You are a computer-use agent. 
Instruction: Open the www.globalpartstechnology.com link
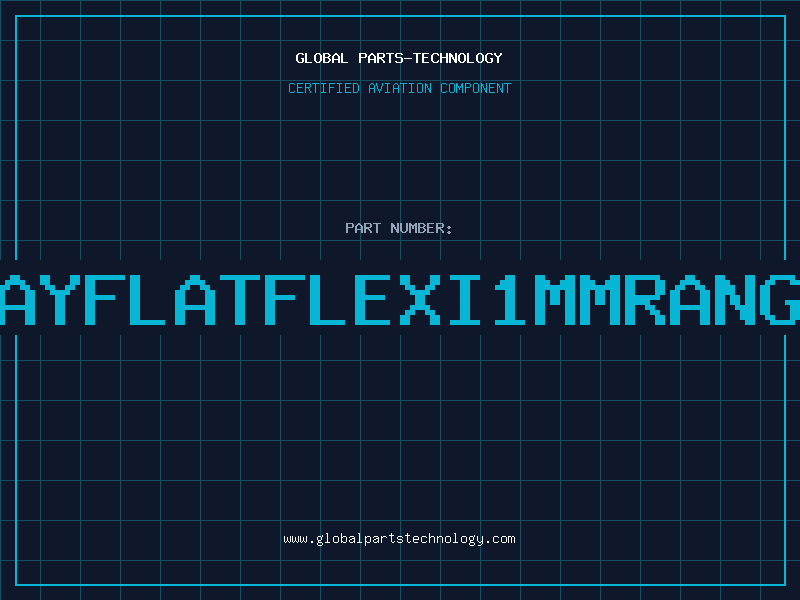[x=399, y=539]
